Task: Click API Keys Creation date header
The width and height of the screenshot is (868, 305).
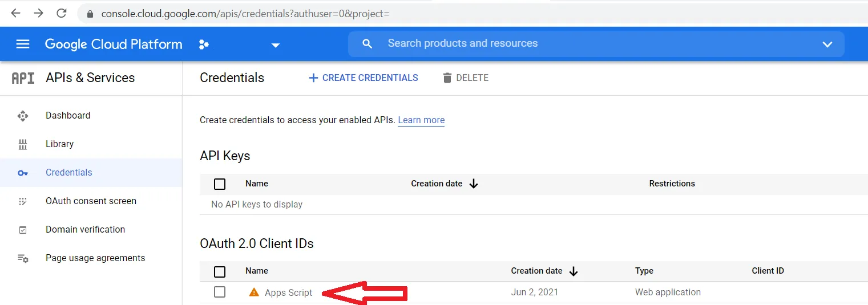Action: pyautogui.click(x=437, y=184)
